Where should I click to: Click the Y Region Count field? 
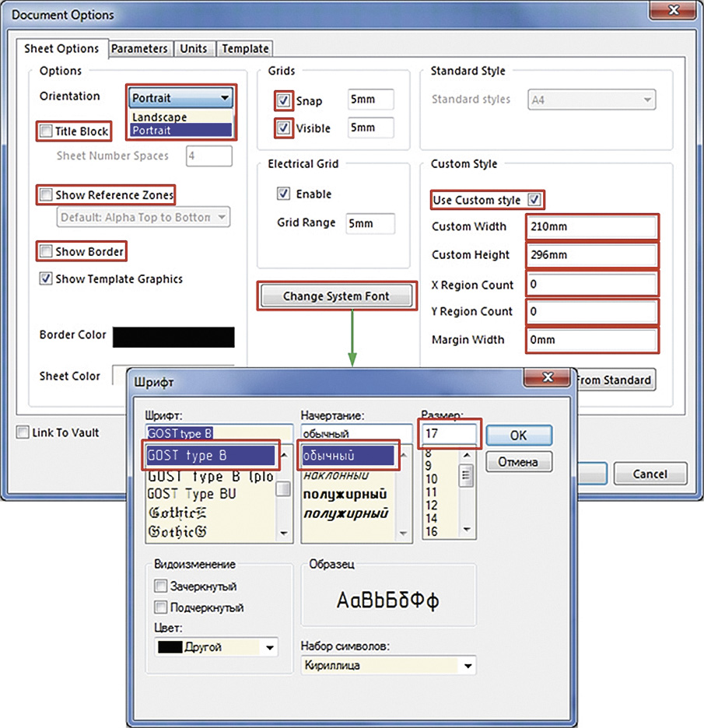point(592,312)
